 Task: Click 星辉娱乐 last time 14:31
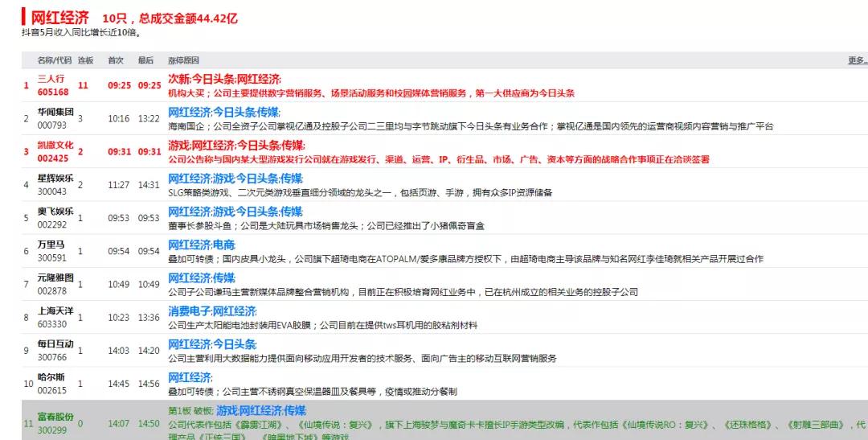(149, 184)
